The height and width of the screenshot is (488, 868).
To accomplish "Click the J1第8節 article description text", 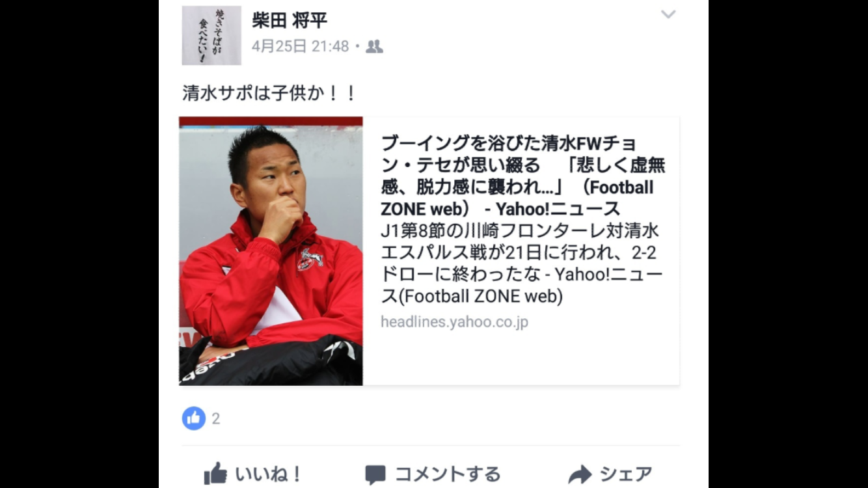I will 521,264.
